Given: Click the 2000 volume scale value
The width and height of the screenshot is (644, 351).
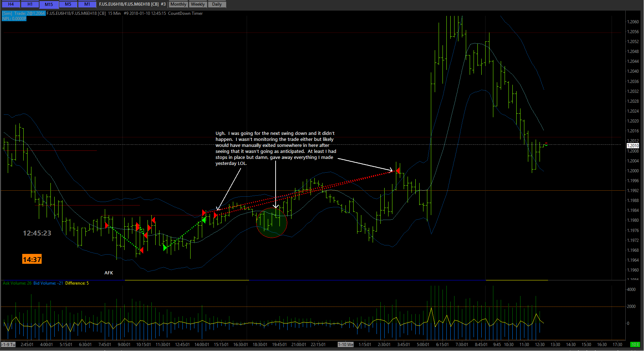Looking at the screenshot, I should coord(631,307).
